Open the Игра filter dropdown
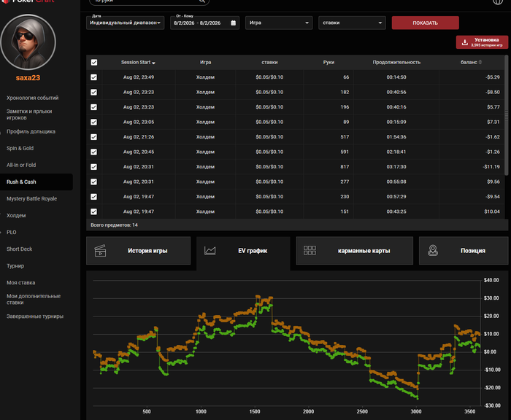This screenshot has height=420, width=511. 279,23
